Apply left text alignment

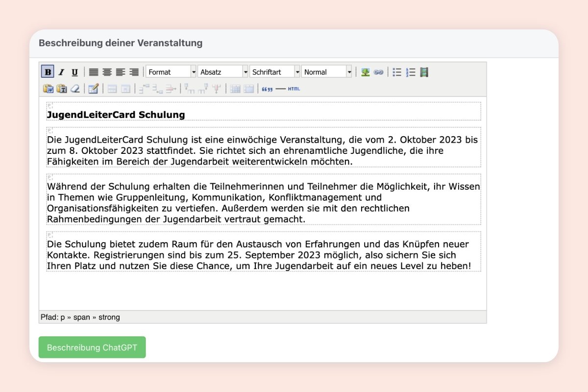point(120,72)
